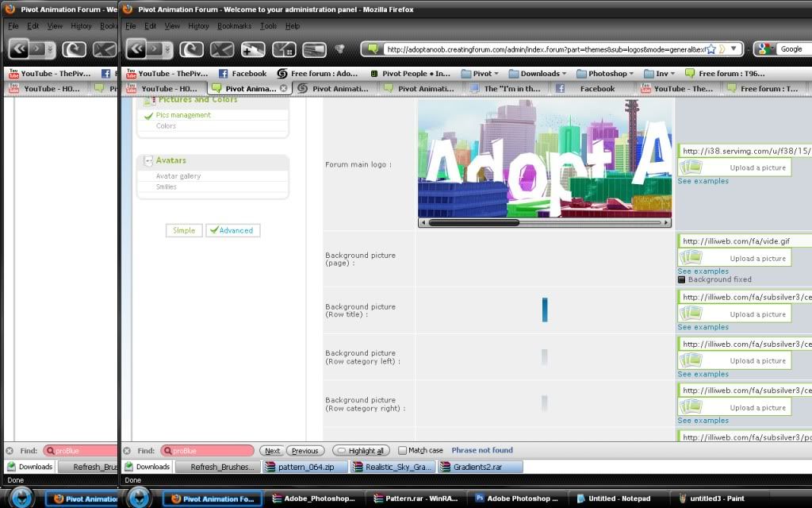
Task: Open the YouTube - ThePiv... bookmark in main window
Action: pos(167,74)
